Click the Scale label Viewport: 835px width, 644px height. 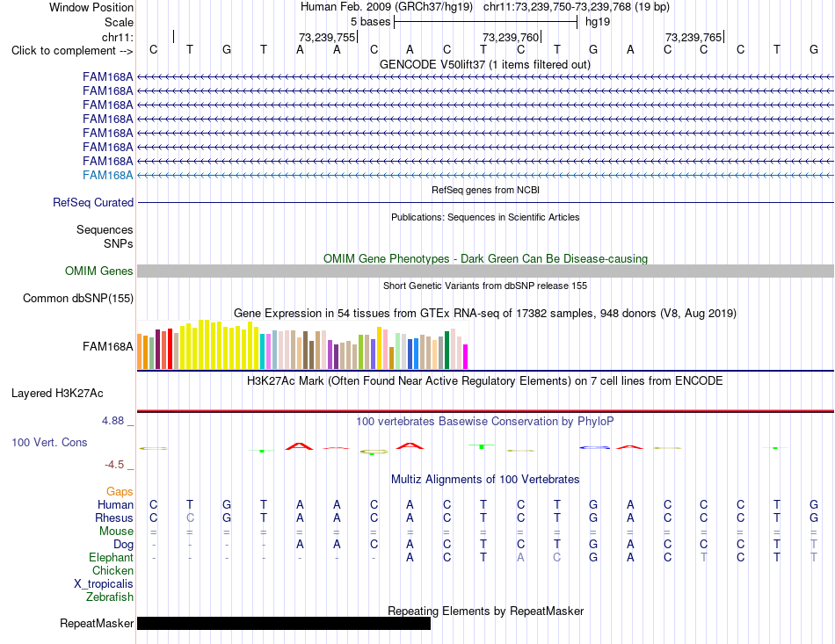tap(119, 22)
